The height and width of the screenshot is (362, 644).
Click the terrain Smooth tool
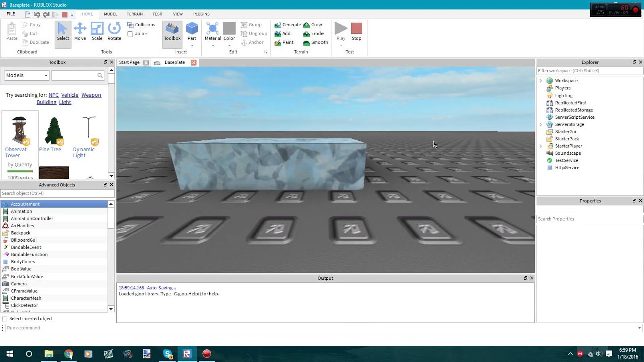coord(315,43)
